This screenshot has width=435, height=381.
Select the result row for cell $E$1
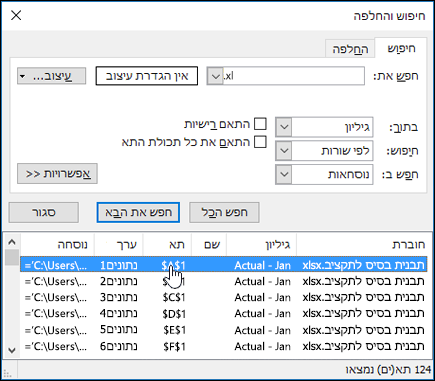coord(224,330)
